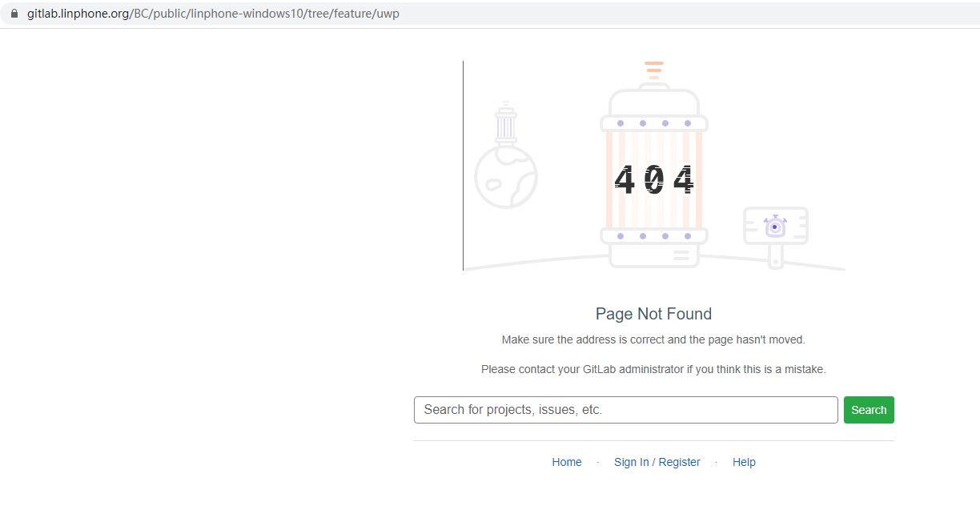Select Help to view GitLab documentation

click(x=744, y=462)
